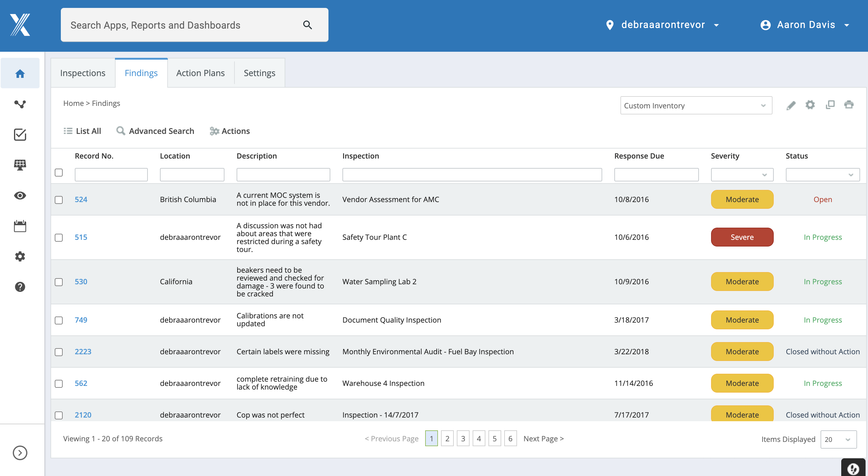Screen dimensions: 868x476
Task: Open the Inspections tab
Action: coord(82,73)
